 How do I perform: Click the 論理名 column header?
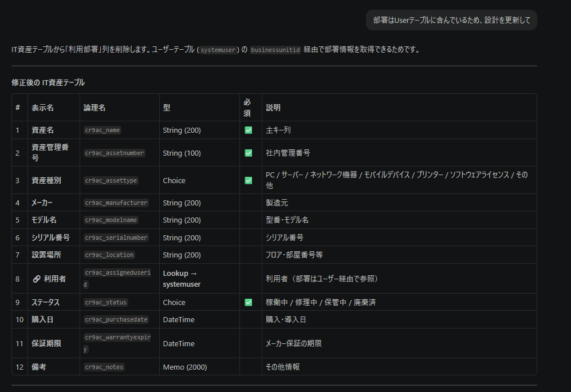coord(94,108)
